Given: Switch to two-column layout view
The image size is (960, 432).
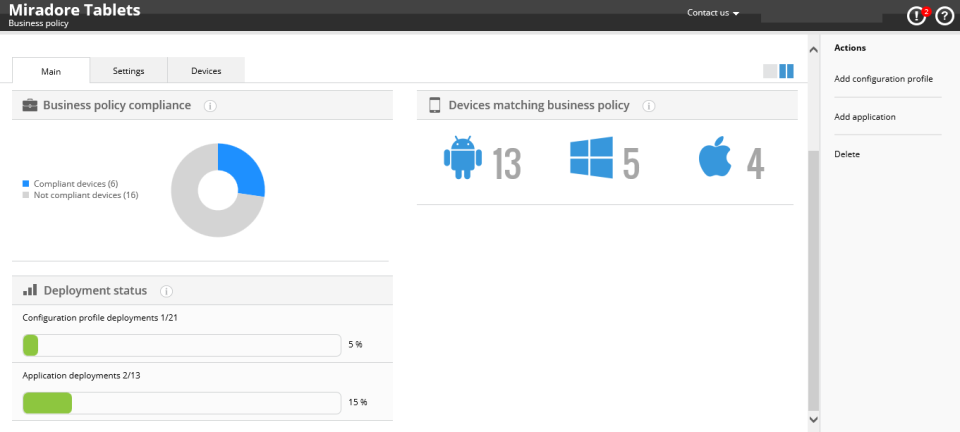Looking at the screenshot, I should coord(786,71).
